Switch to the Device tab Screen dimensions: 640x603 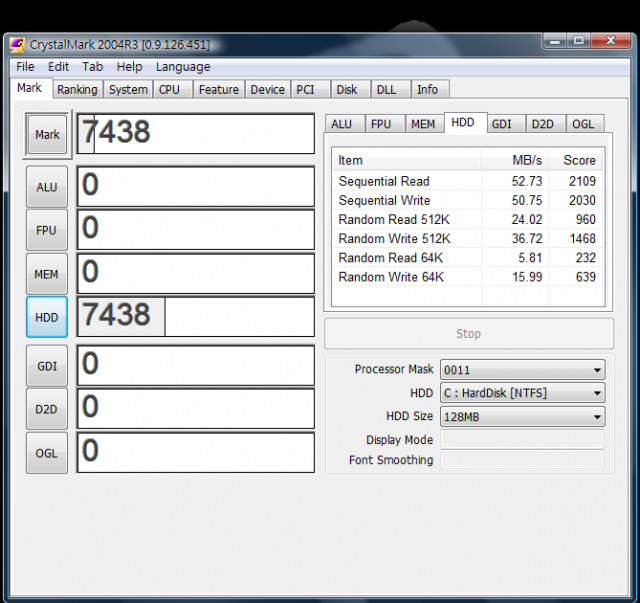click(x=267, y=89)
